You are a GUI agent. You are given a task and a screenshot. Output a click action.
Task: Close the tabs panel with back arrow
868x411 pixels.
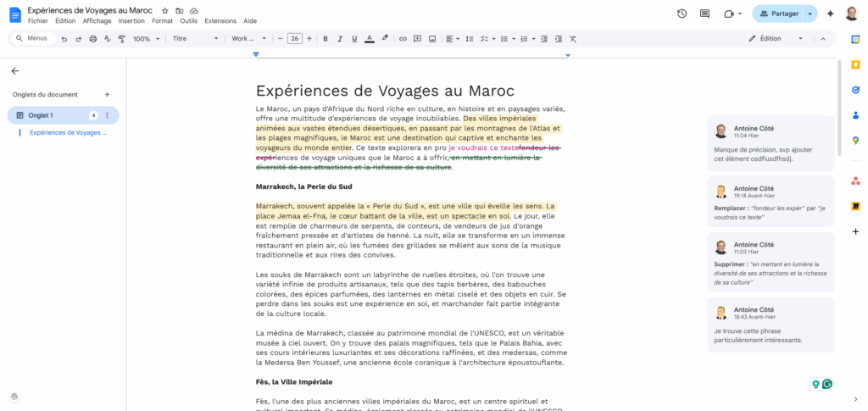(x=15, y=71)
